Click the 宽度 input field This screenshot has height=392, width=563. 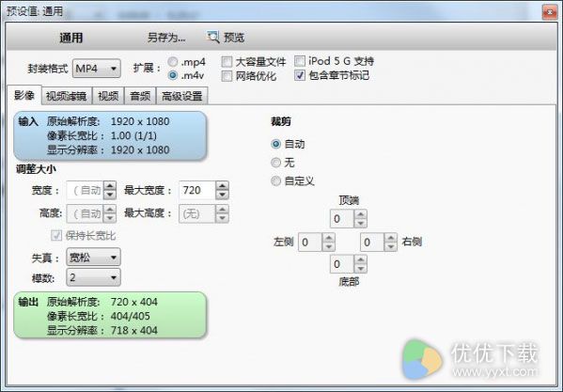86,190
